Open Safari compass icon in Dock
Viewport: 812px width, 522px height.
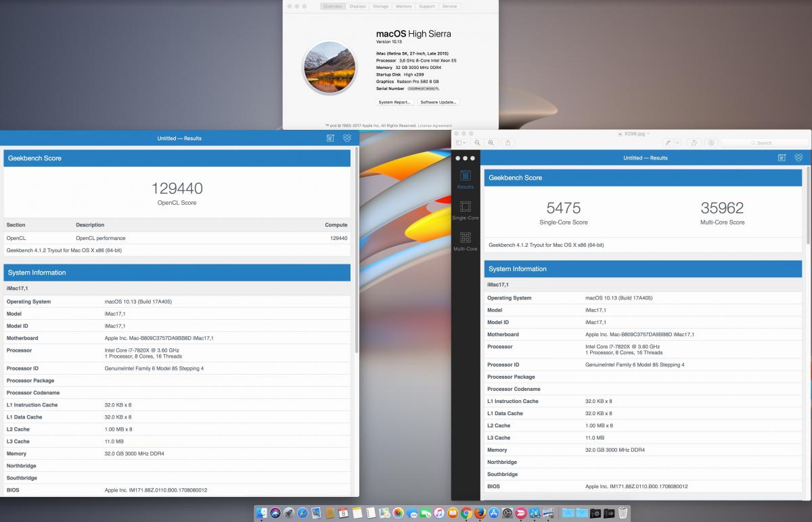point(302,513)
